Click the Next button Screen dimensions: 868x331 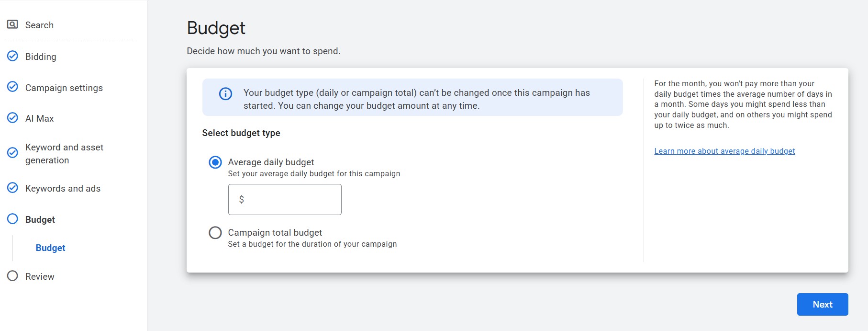(823, 304)
